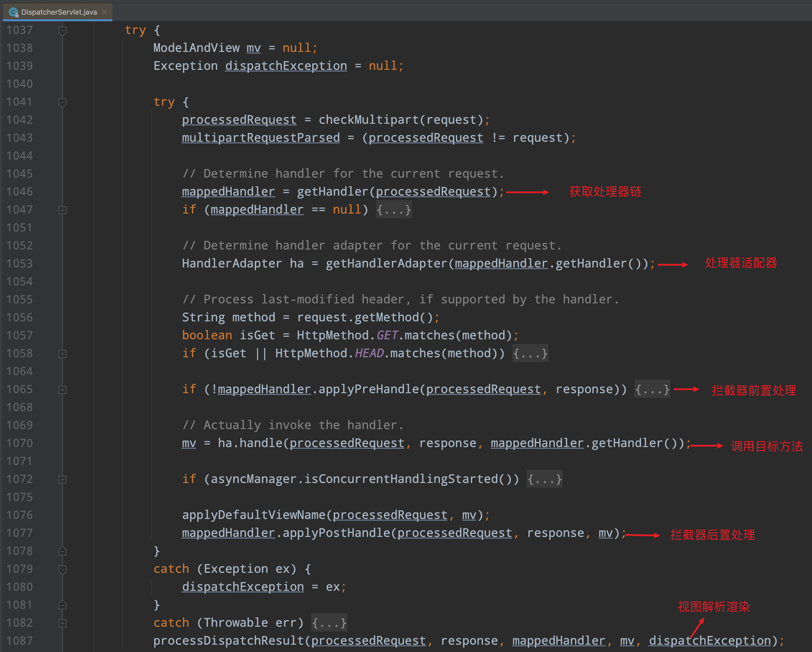Expand the {...} placeholder after applyPreHandle call
The height and width of the screenshot is (652, 812).
[652, 389]
